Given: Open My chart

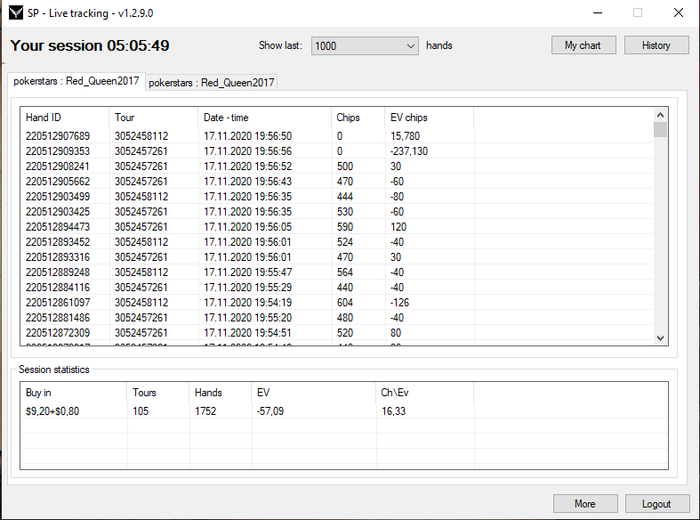Looking at the screenshot, I should pos(583,45).
